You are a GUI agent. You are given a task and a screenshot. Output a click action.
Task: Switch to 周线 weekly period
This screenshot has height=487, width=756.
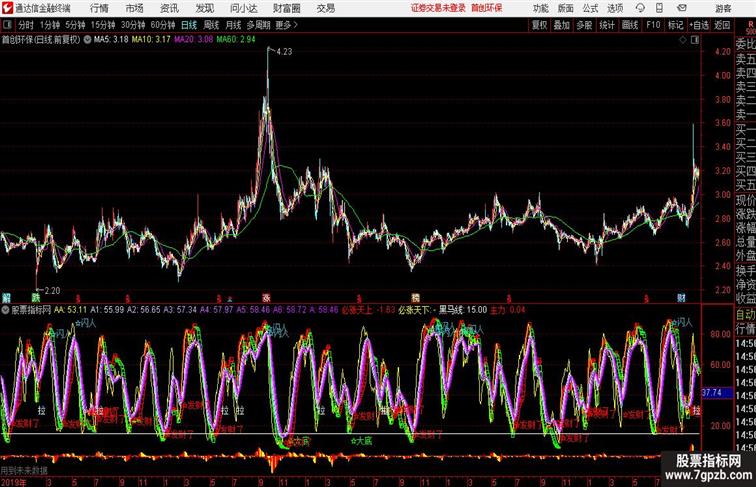(x=211, y=25)
